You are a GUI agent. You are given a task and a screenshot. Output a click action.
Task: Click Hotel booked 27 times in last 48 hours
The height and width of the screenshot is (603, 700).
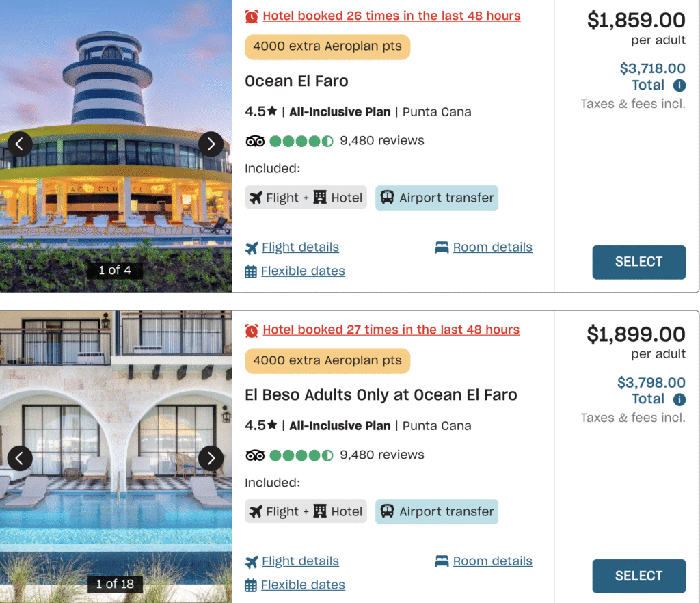tap(391, 329)
